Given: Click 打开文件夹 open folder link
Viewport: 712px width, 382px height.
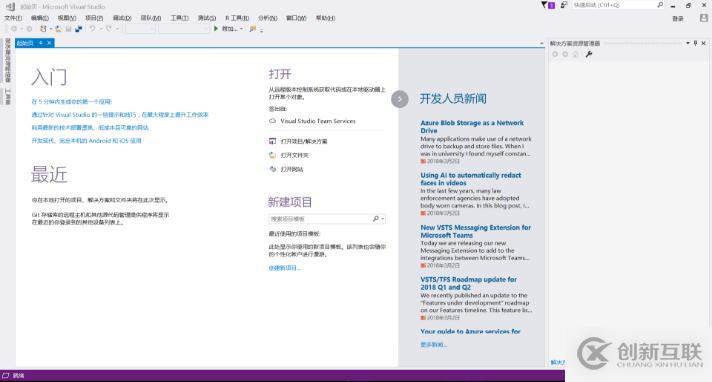Looking at the screenshot, I should [294, 155].
